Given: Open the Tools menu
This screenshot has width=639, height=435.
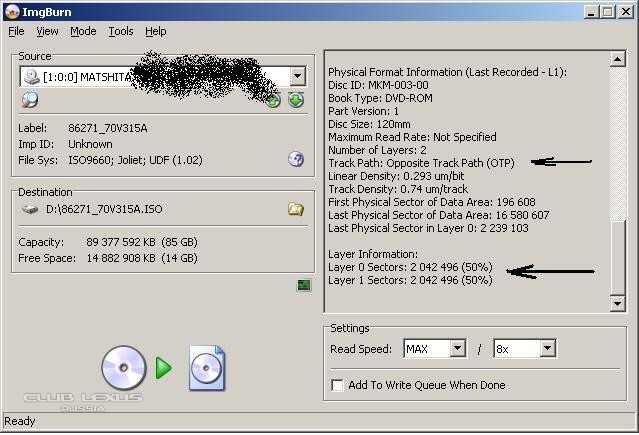Looking at the screenshot, I should tap(121, 31).
